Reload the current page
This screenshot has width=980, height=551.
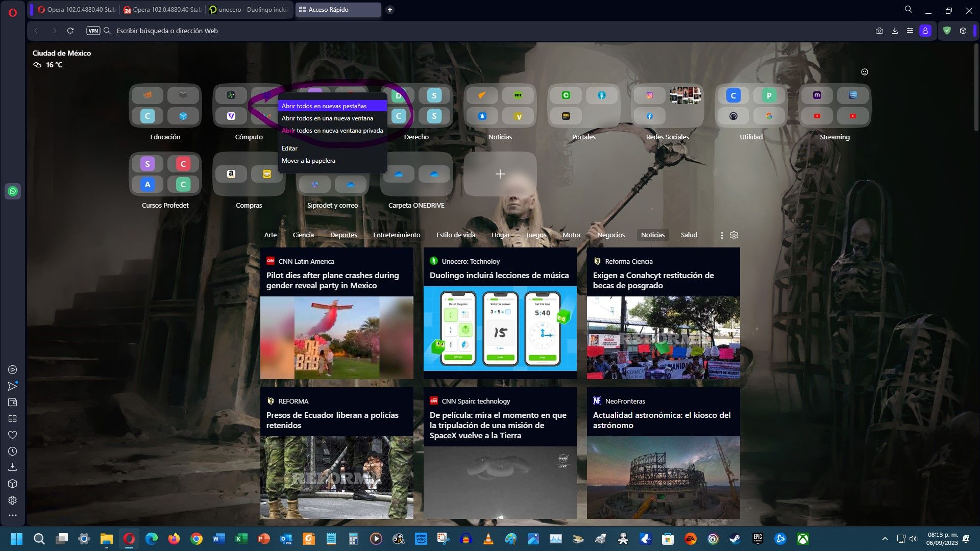70,31
